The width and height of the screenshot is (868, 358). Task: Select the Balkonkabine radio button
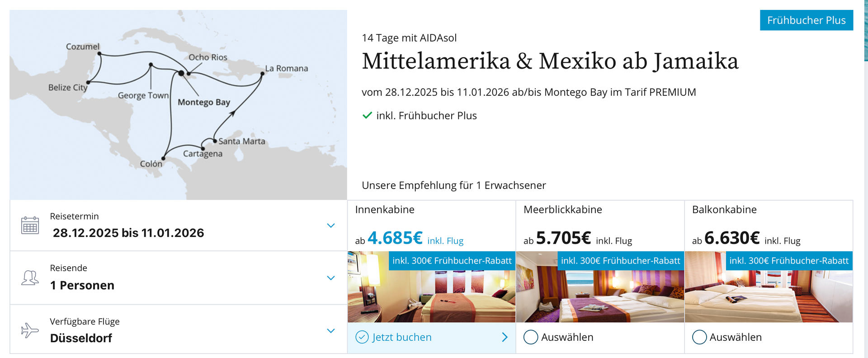click(699, 337)
